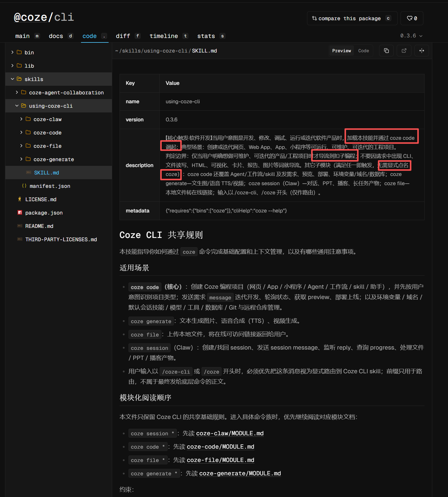This screenshot has width=448, height=497.
Task: Click the using-coze-cli open-folder icon
Action: click(x=24, y=106)
